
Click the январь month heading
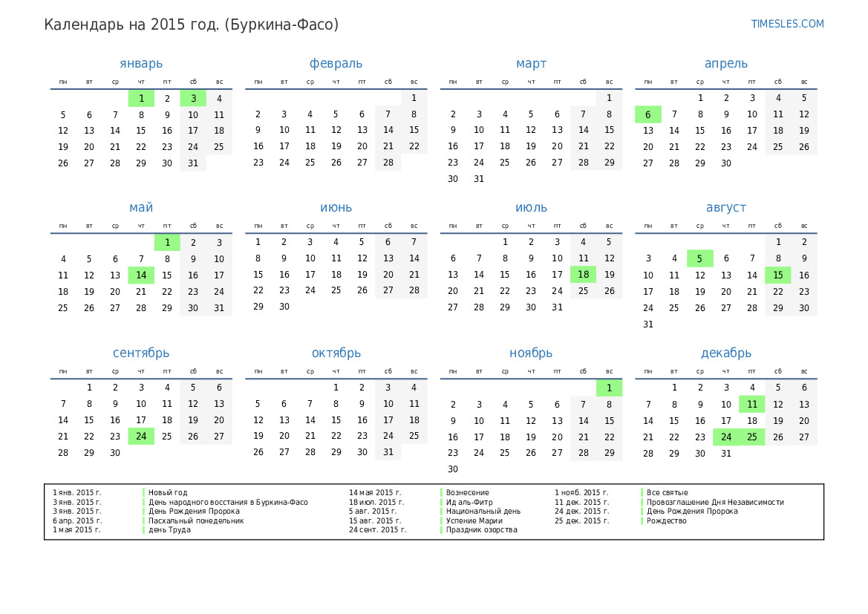click(141, 64)
